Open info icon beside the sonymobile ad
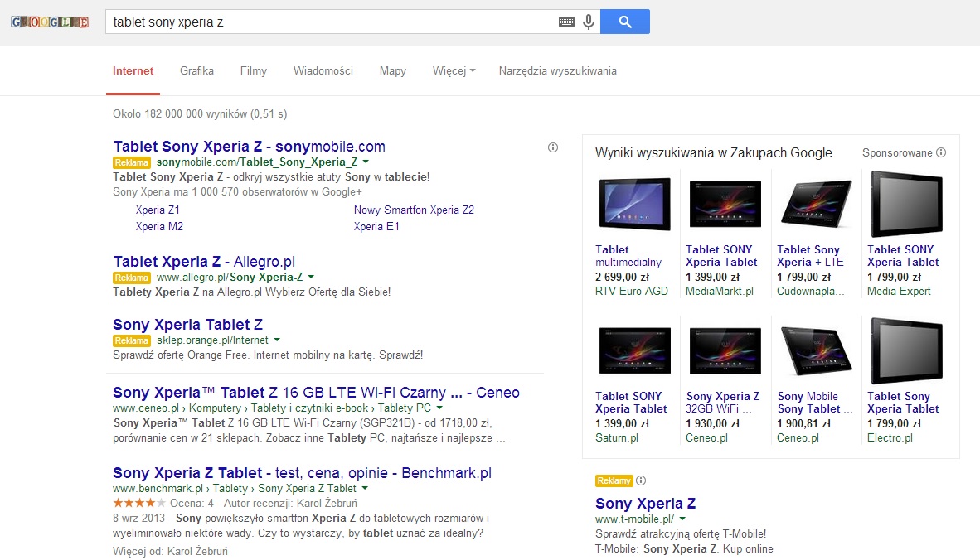The image size is (980, 560). pos(552,148)
